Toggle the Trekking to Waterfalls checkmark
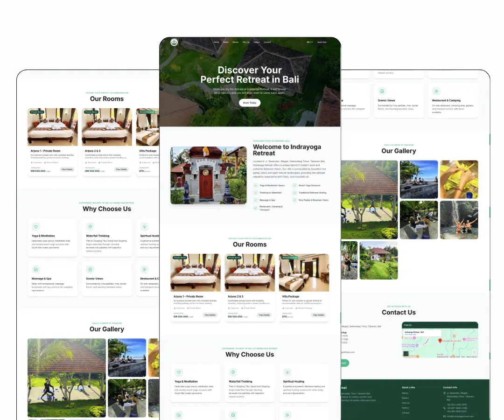The width and height of the screenshot is (504, 420). [255, 192]
